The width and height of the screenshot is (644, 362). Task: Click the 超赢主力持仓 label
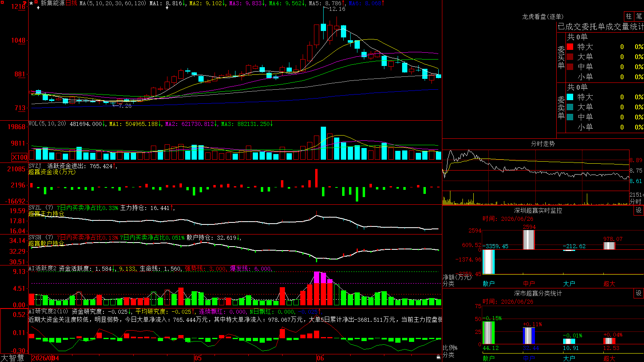click(46, 214)
